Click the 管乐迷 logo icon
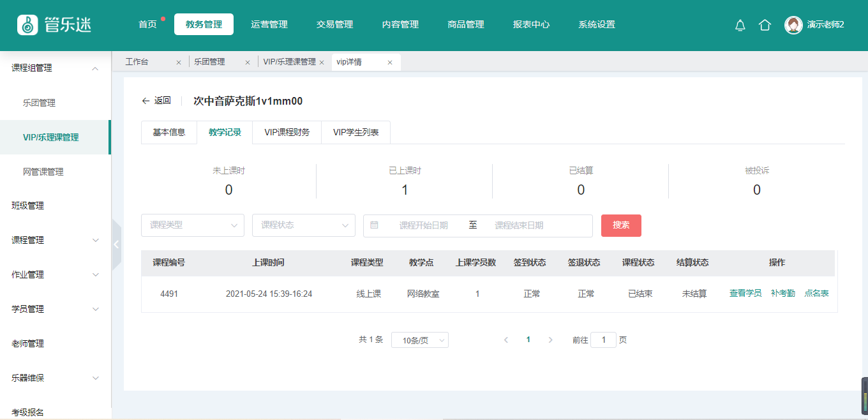 (x=27, y=25)
